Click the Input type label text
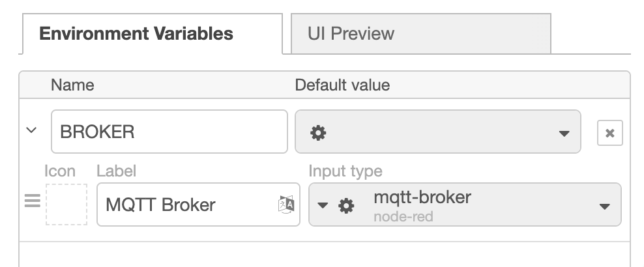The width and height of the screenshot is (644, 267). point(345,171)
